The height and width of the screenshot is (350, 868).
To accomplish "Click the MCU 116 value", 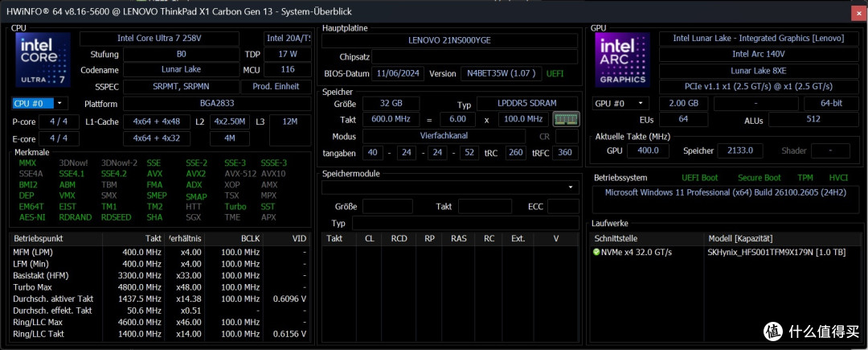I will pos(287,70).
